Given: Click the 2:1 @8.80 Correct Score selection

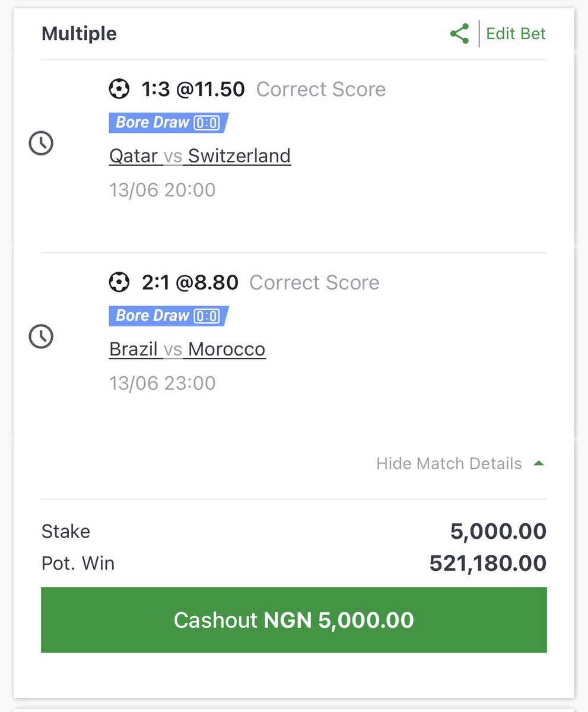Looking at the screenshot, I should 244,282.
